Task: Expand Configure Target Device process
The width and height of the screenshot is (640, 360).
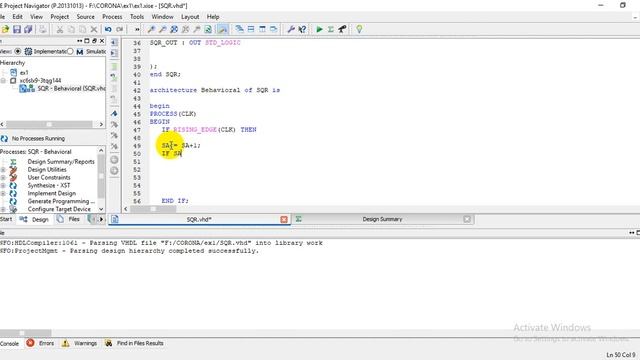Action: tap(3, 209)
